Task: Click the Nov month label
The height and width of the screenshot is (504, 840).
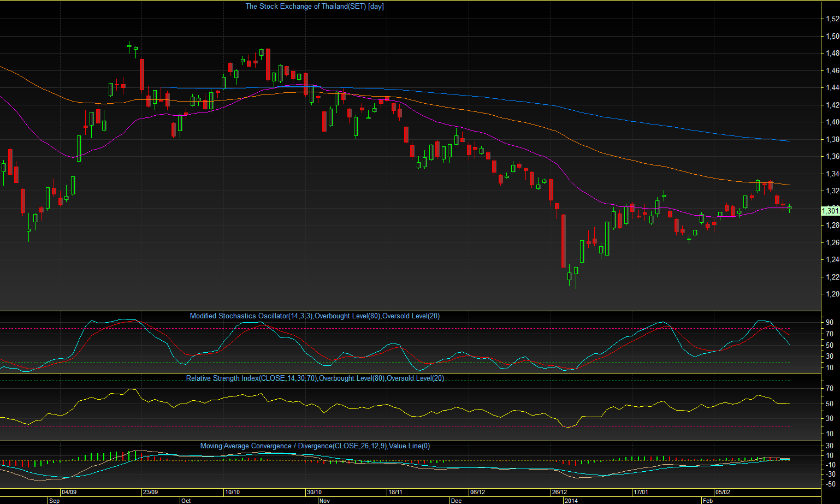Action: (x=324, y=500)
